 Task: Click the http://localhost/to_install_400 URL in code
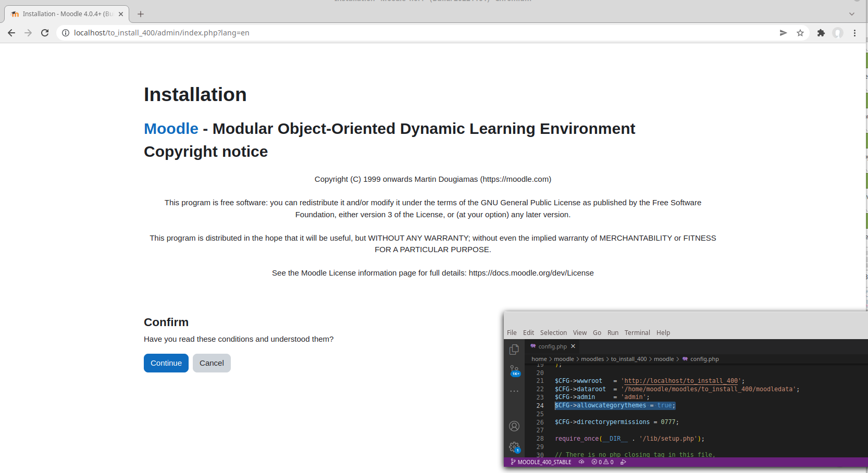[x=681, y=381]
